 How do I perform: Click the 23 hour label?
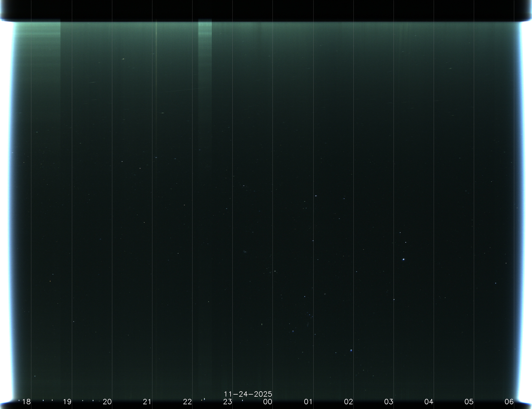(x=227, y=402)
